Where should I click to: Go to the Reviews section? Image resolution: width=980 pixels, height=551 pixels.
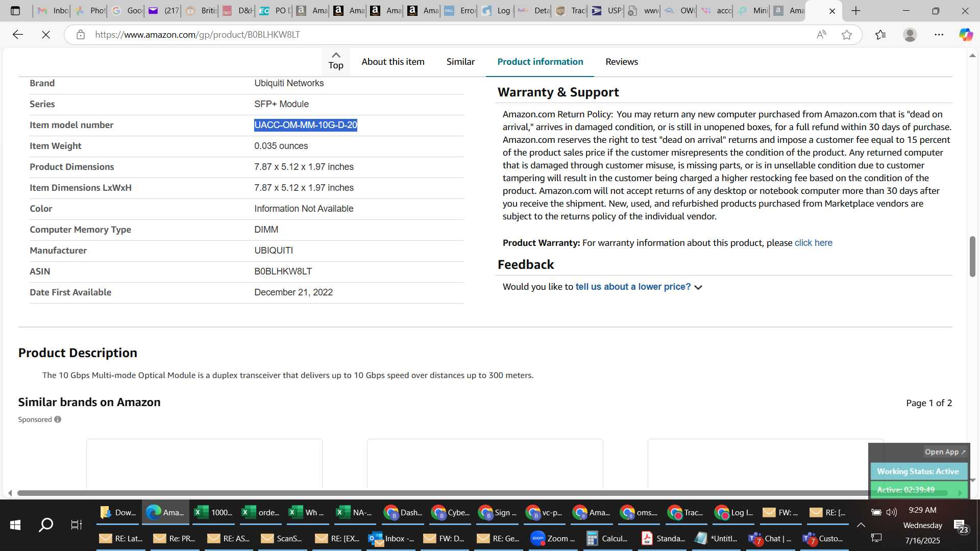coord(621,62)
